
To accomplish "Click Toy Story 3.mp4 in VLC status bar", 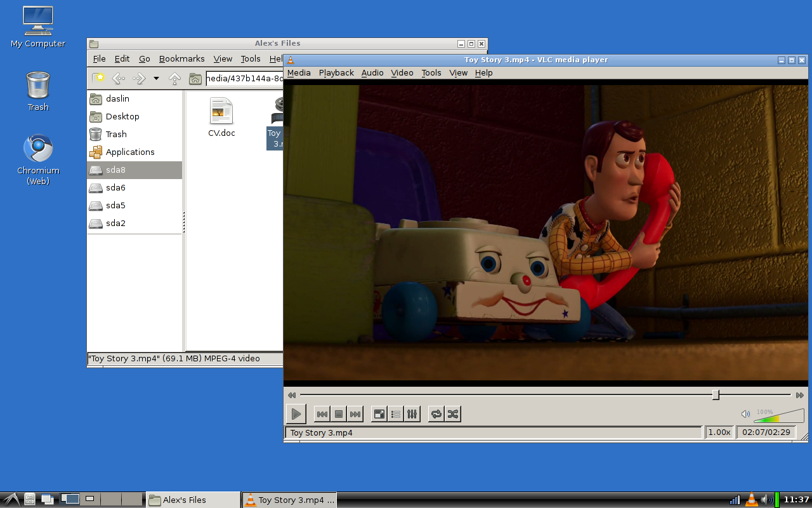I will pyautogui.click(x=322, y=432).
